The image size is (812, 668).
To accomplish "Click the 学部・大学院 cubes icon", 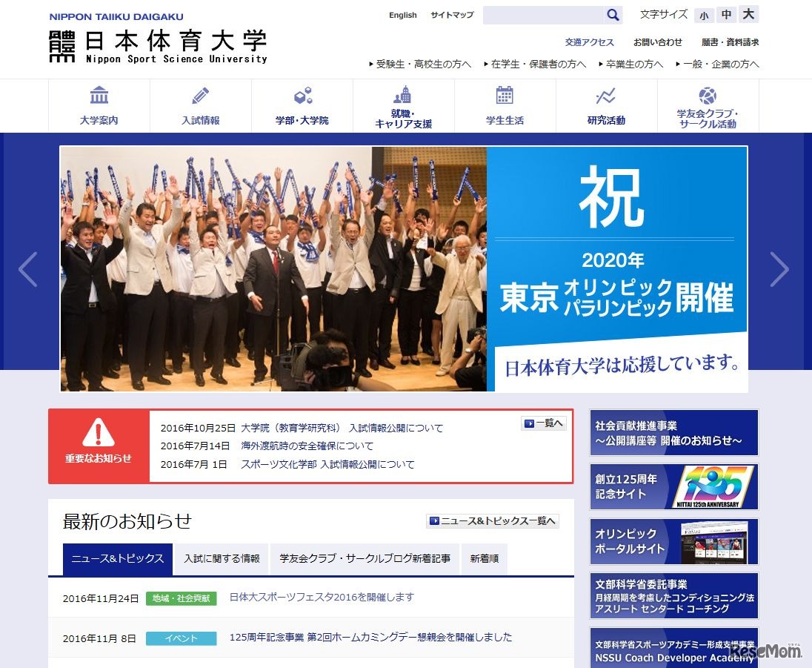I will coord(302,96).
